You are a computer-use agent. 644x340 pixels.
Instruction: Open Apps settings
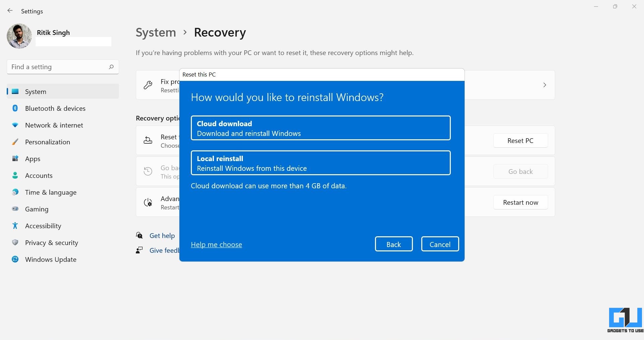click(63, 158)
